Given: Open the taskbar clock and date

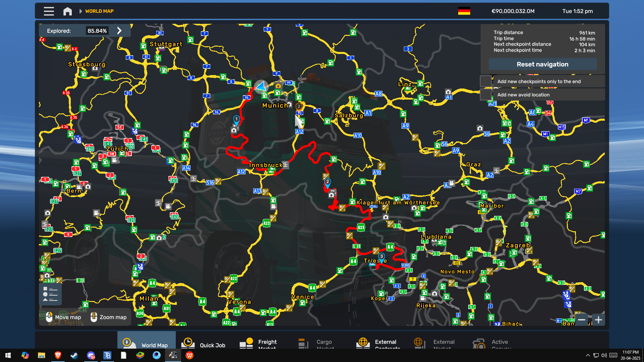Looking at the screenshot, I should [631, 355].
